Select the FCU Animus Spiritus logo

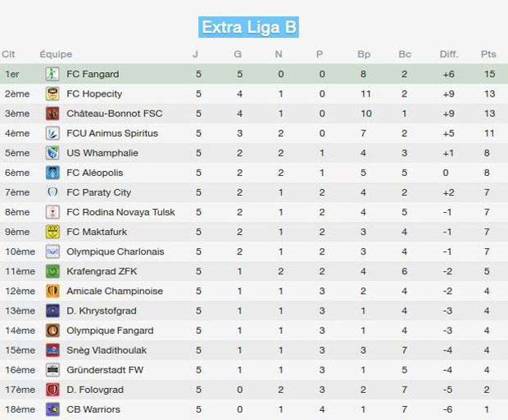(x=52, y=133)
